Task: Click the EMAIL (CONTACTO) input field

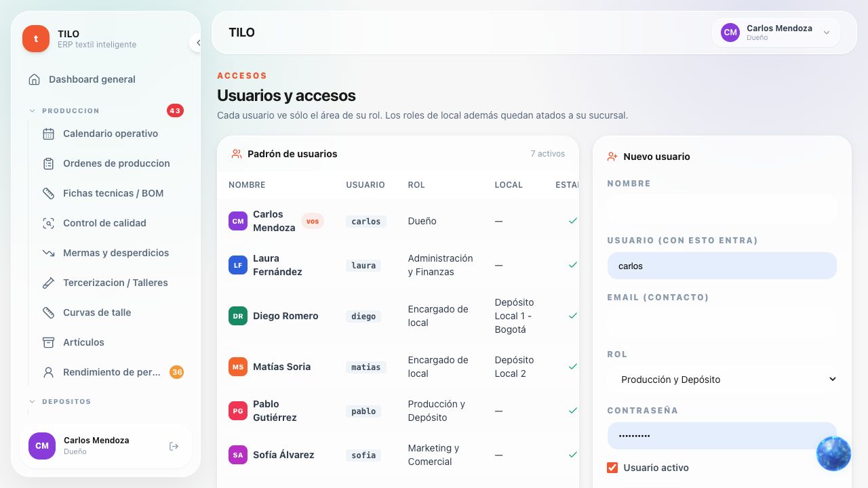Action: 722,323
